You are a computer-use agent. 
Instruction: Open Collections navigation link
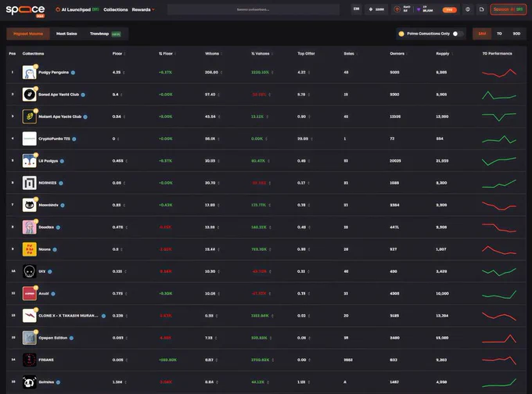pos(116,9)
